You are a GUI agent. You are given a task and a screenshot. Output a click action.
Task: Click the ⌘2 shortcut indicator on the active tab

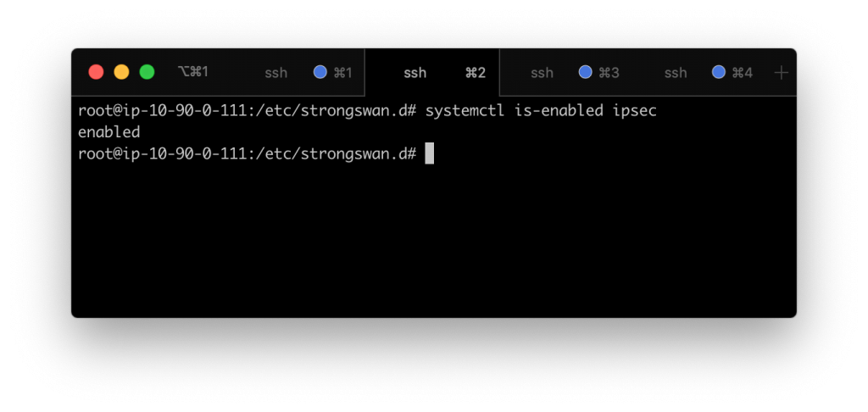[476, 73]
